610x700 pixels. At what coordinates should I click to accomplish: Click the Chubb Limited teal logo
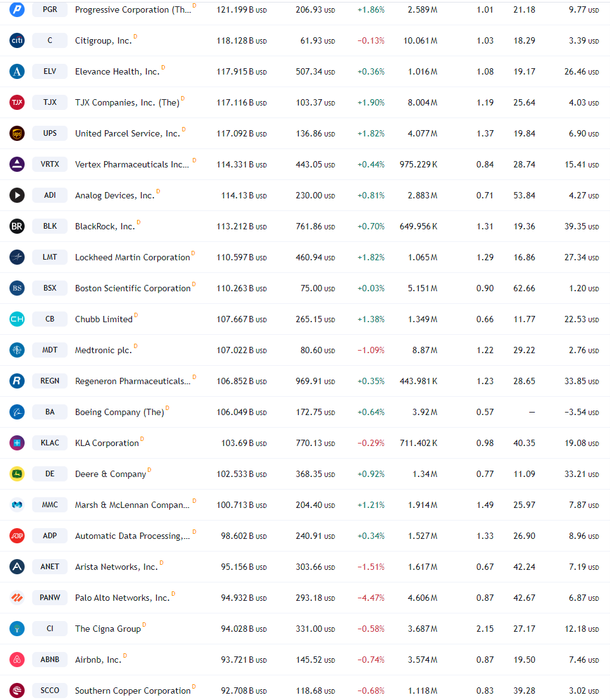click(17, 319)
